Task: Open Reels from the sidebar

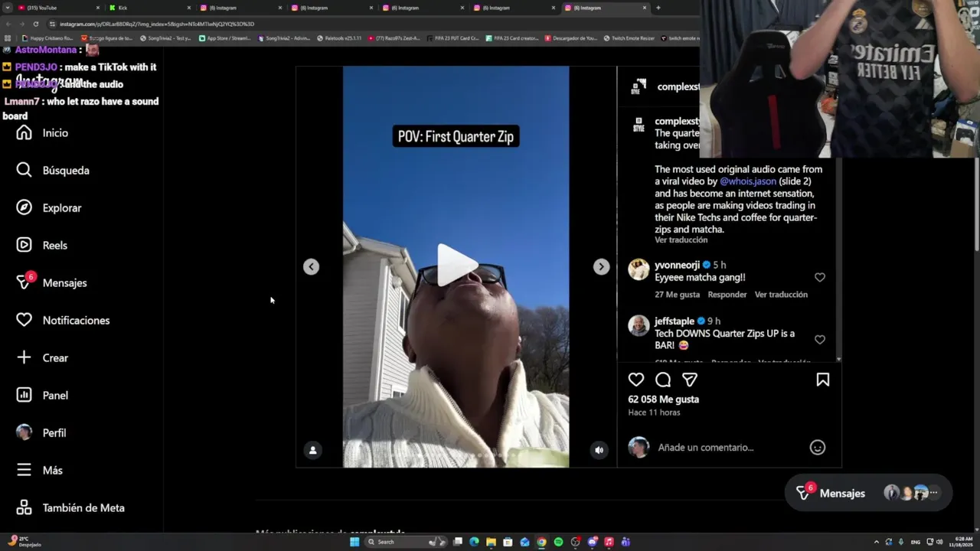Action: [42, 246]
